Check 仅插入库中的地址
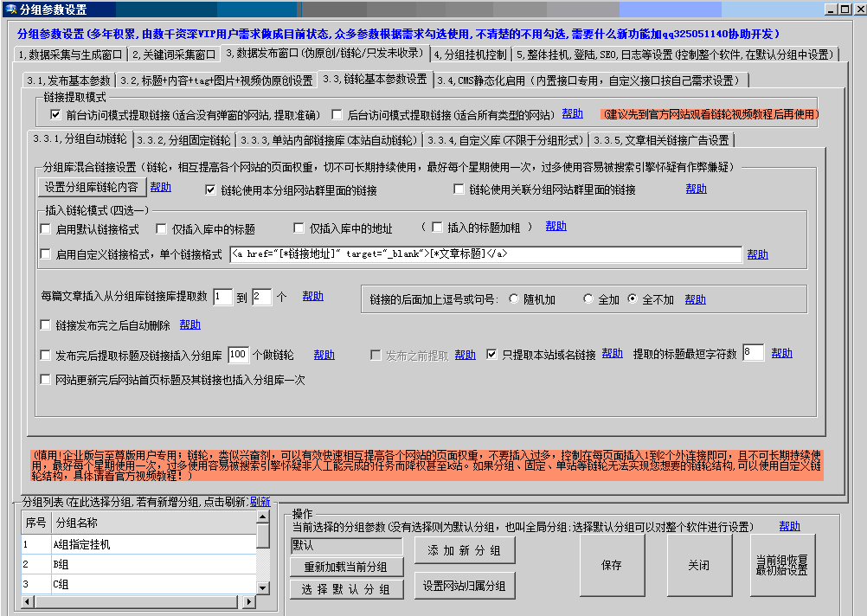867x616 pixels. tap(299, 228)
